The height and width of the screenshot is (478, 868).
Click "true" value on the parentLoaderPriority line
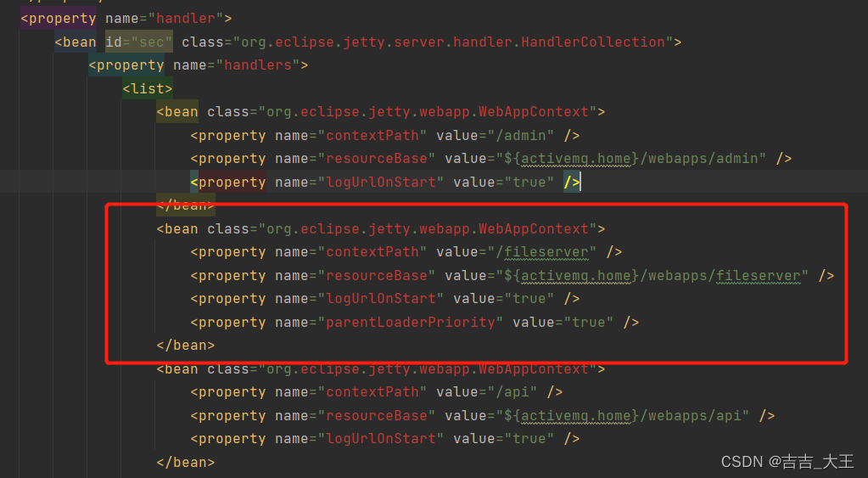(x=588, y=323)
